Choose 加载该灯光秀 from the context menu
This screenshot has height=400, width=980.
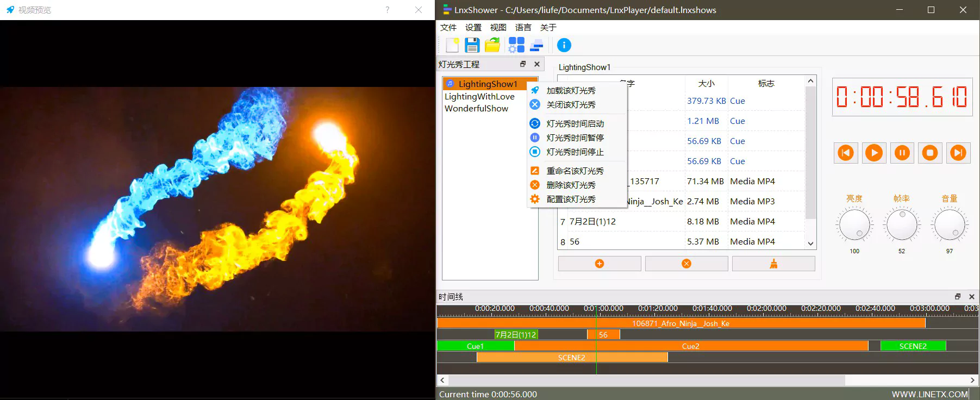(x=571, y=91)
